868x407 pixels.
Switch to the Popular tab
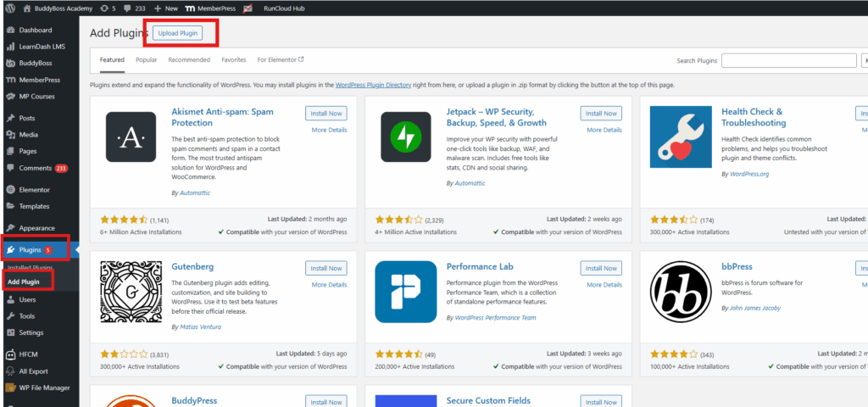[x=146, y=60]
